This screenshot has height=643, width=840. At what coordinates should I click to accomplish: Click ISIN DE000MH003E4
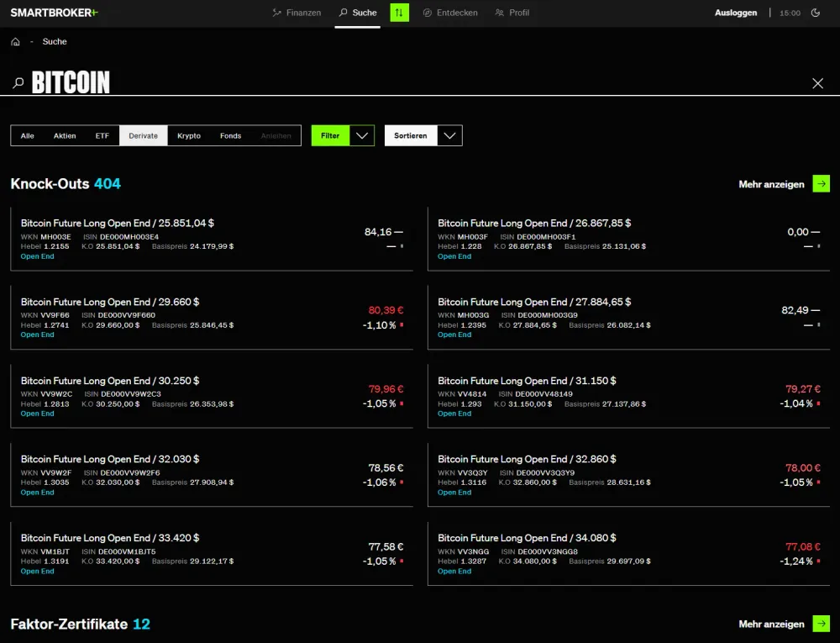pyautogui.click(x=121, y=237)
